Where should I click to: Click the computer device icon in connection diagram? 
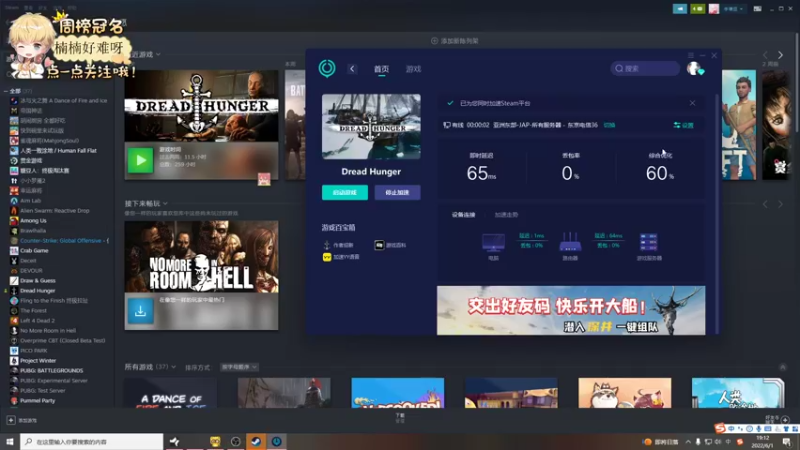[x=493, y=243]
